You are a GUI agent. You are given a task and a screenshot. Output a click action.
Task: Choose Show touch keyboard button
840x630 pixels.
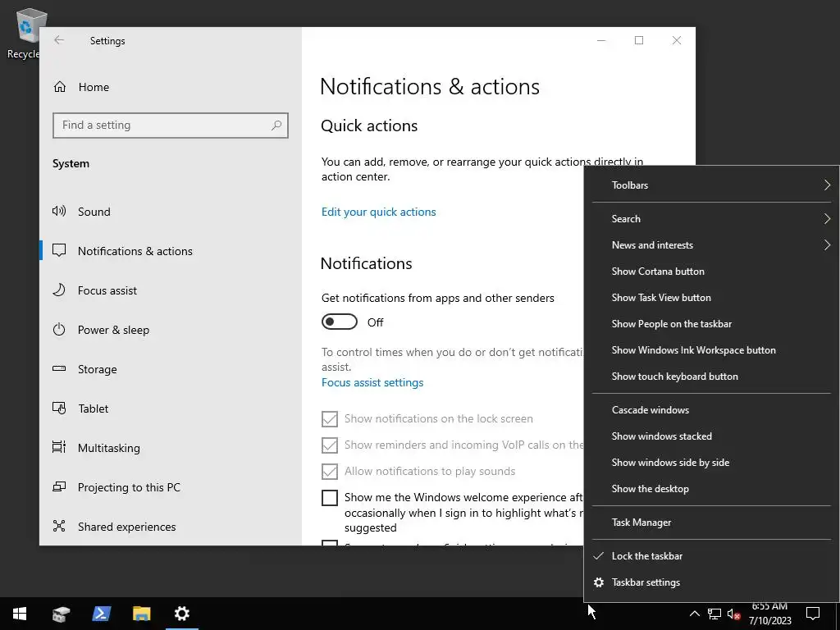tap(711, 376)
